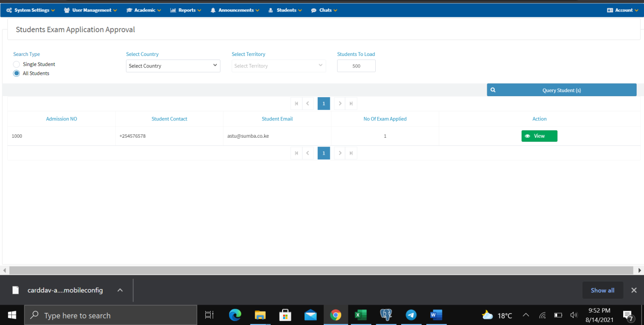The height and width of the screenshot is (325, 644).
Task: Click the search icon on Query Student button
Action: coord(493,90)
